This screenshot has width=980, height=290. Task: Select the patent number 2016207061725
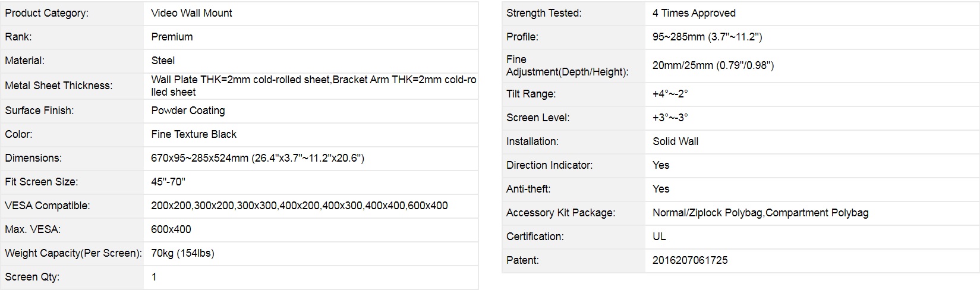[x=689, y=260]
